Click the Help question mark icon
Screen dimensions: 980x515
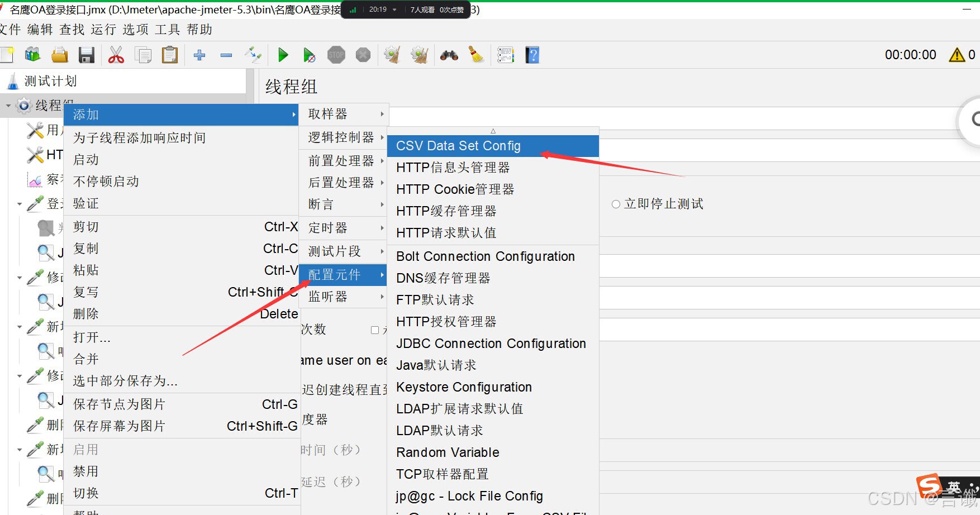(x=532, y=55)
